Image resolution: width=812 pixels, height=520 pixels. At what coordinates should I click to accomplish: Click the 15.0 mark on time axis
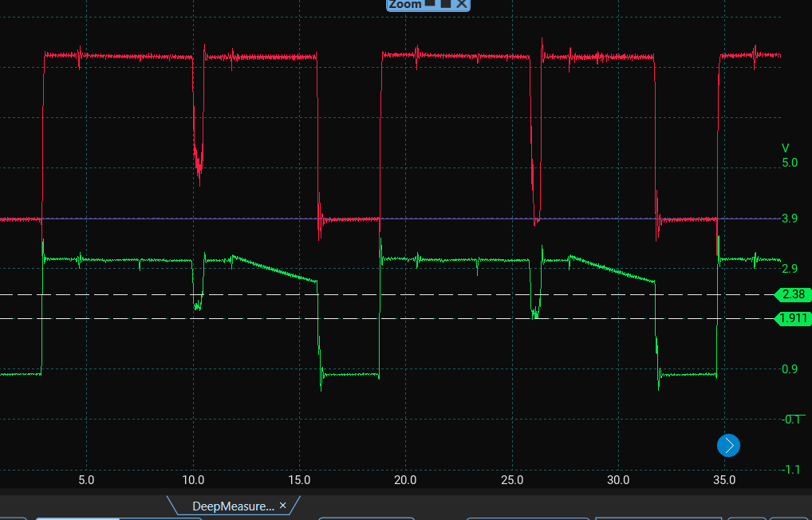pos(299,480)
